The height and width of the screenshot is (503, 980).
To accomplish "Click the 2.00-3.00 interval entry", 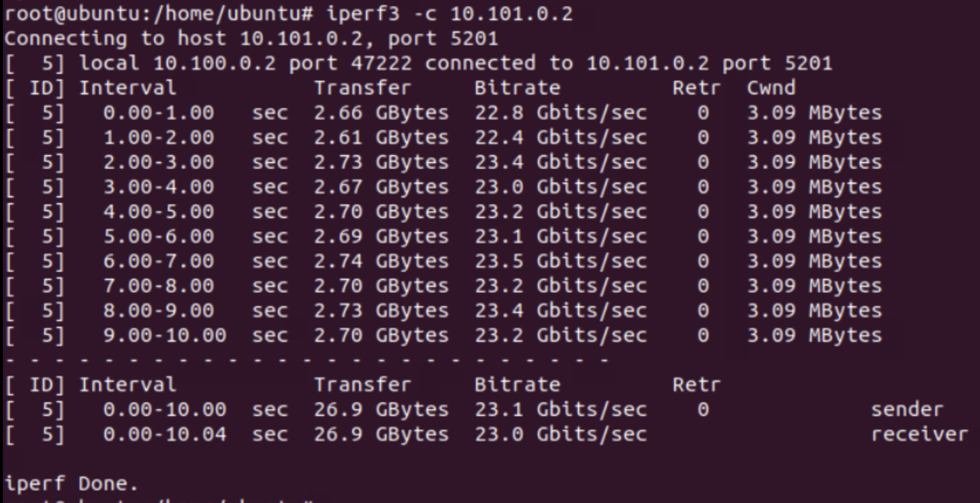I will pyautogui.click(x=158, y=163).
